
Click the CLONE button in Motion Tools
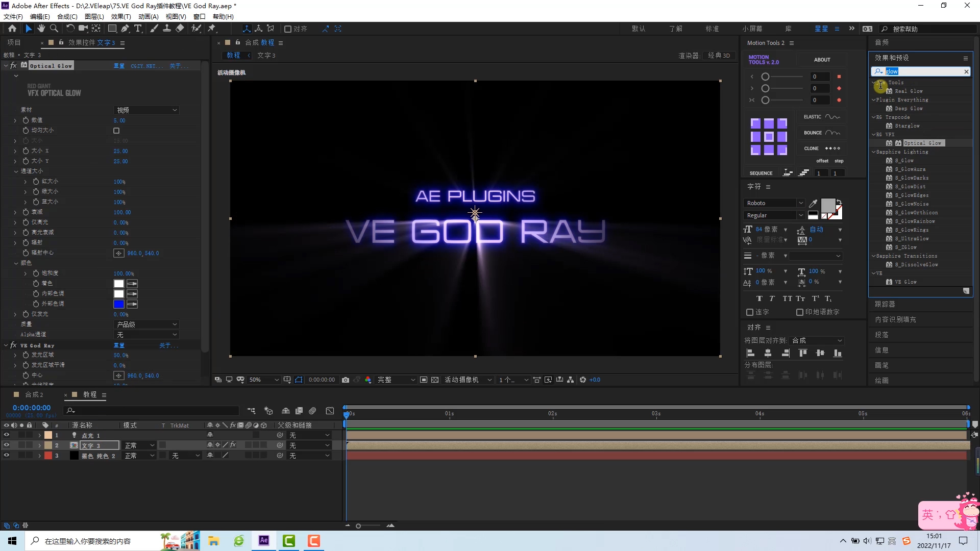822,148
